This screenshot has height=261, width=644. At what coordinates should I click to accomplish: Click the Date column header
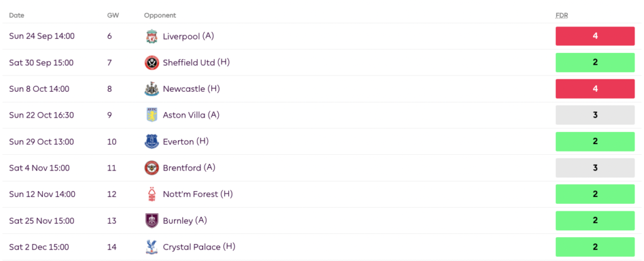point(16,15)
